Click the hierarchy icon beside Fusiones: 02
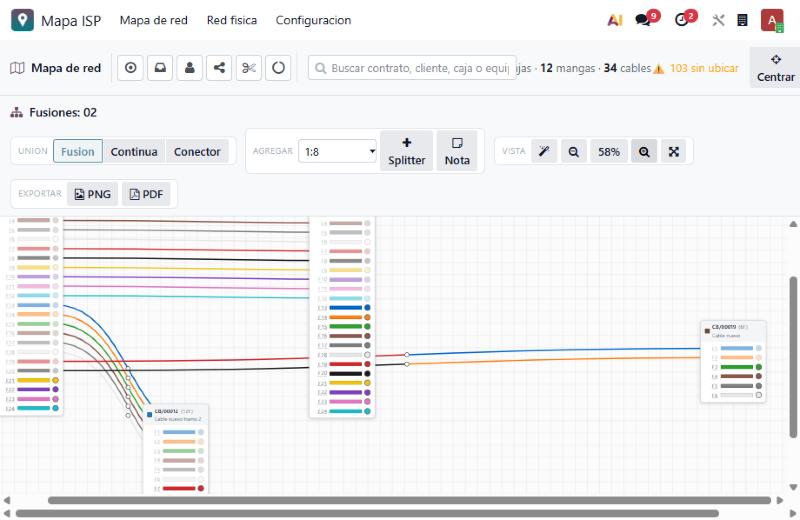The image size is (800, 520). pos(16,112)
